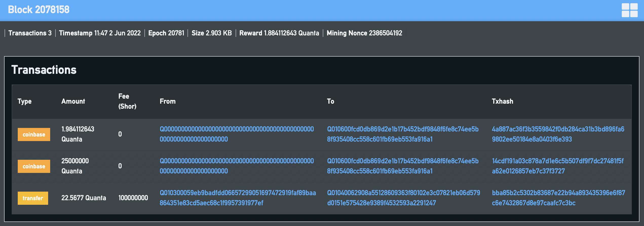Click first coinbase transaction type label
The width and height of the screenshot is (644, 226).
pos(34,134)
